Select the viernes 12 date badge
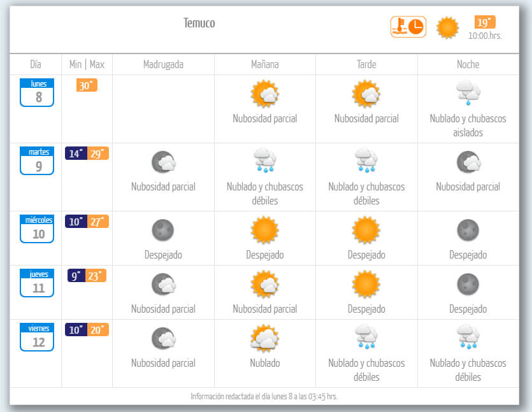This screenshot has height=412, width=532. pos(37,337)
